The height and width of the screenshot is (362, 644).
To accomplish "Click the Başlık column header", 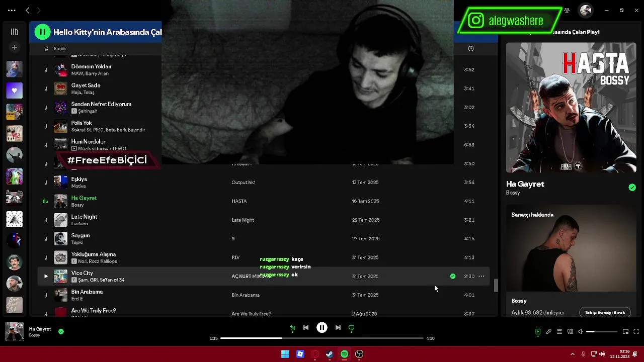I will [60, 49].
